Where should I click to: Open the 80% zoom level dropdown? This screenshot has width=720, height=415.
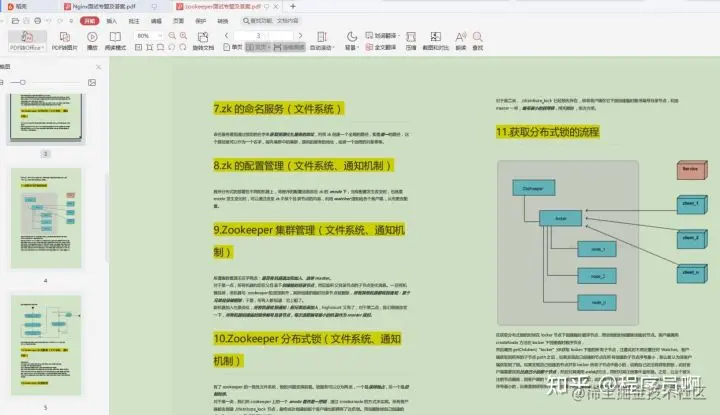coord(160,35)
